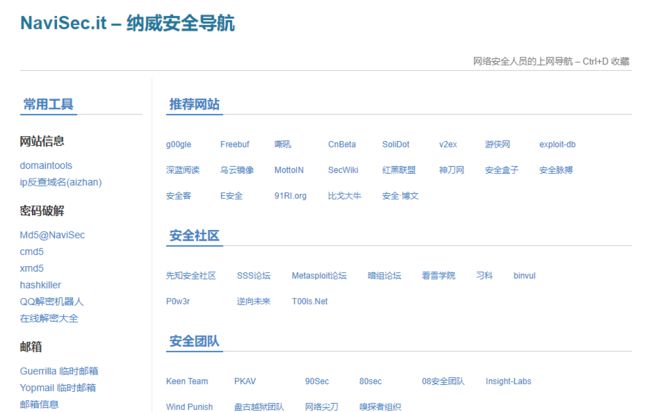Image resolution: width=650 pixels, height=412 pixels.
Task: Open the domaintools link
Action: point(46,165)
